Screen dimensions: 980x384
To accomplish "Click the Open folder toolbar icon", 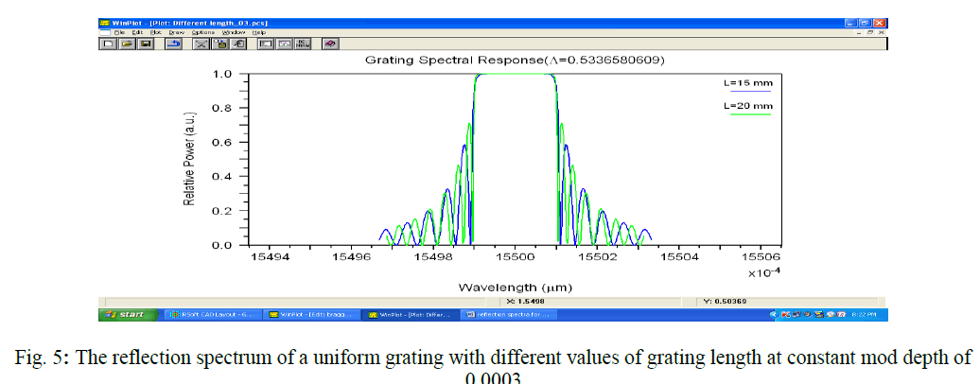I will [127, 44].
